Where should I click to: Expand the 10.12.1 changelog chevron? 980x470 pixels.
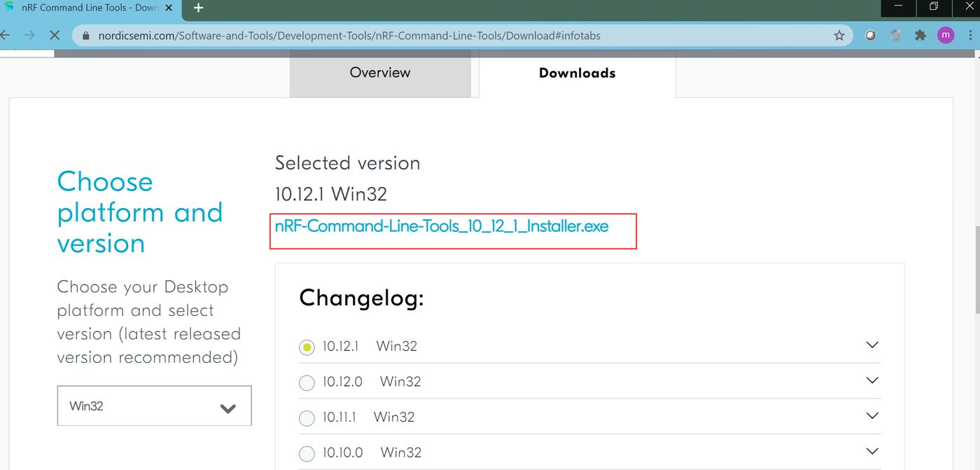871,345
